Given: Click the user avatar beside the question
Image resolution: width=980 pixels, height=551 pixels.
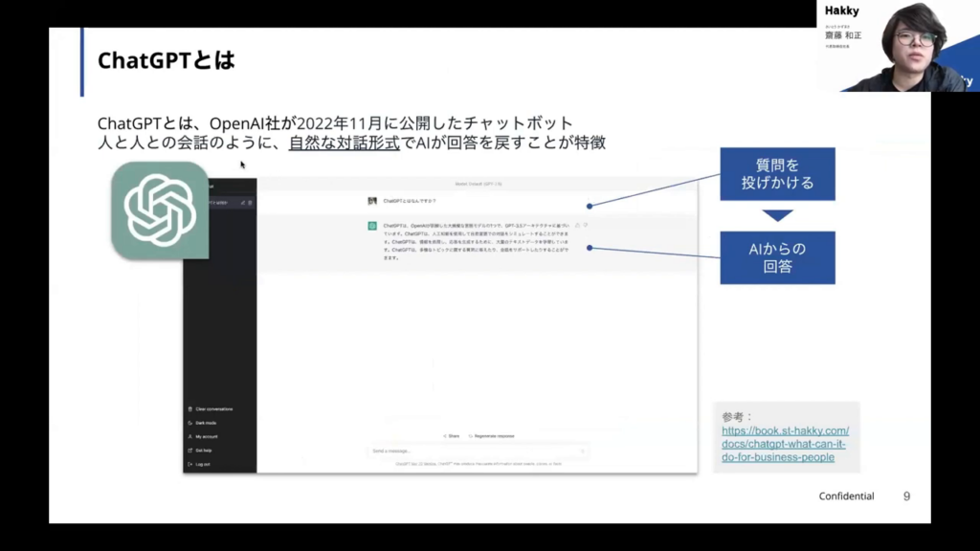Looking at the screenshot, I should [372, 201].
